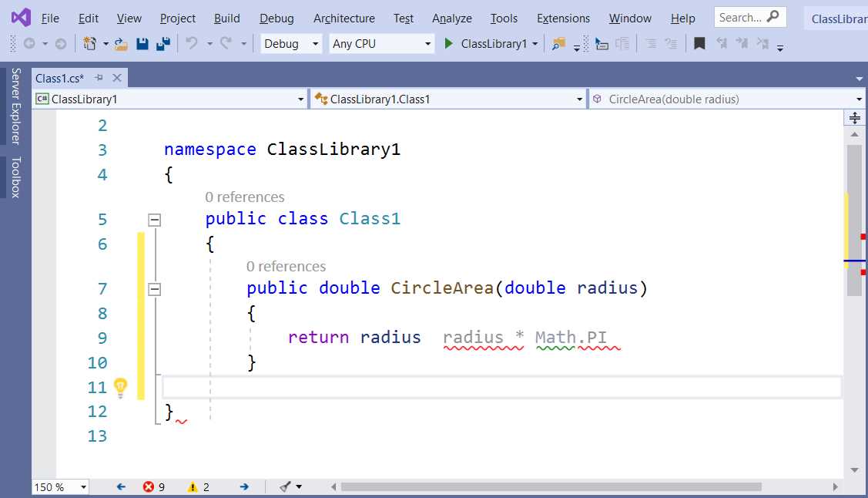Click the search magnifier icon
Screen dimensions: 868x498
tap(772, 17)
